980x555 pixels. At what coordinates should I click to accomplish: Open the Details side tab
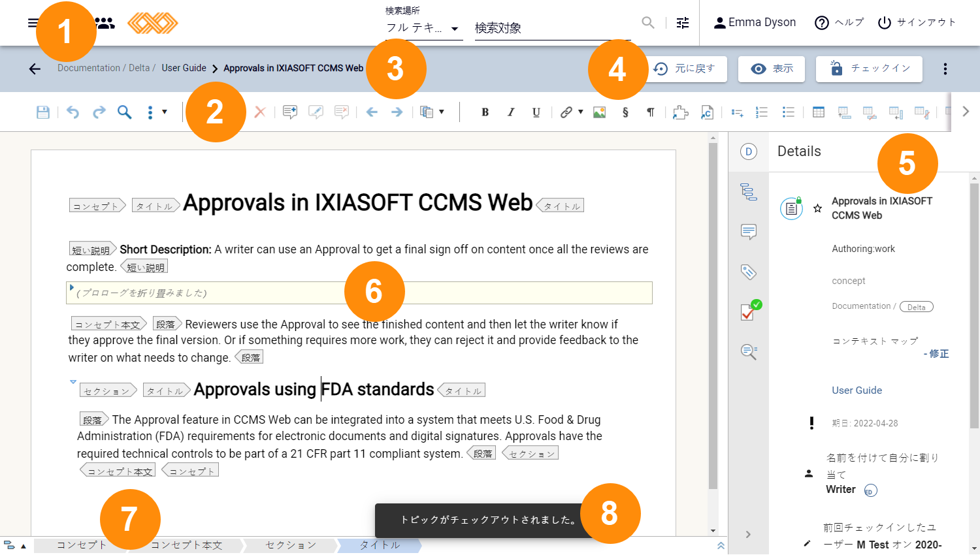[749, 151]
